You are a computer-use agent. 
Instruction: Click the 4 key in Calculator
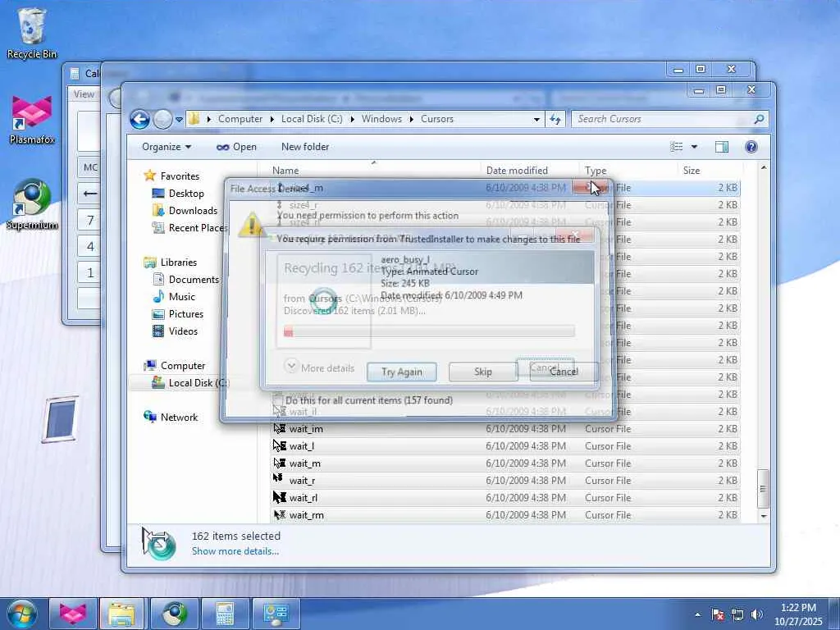[x=89, y=246]
